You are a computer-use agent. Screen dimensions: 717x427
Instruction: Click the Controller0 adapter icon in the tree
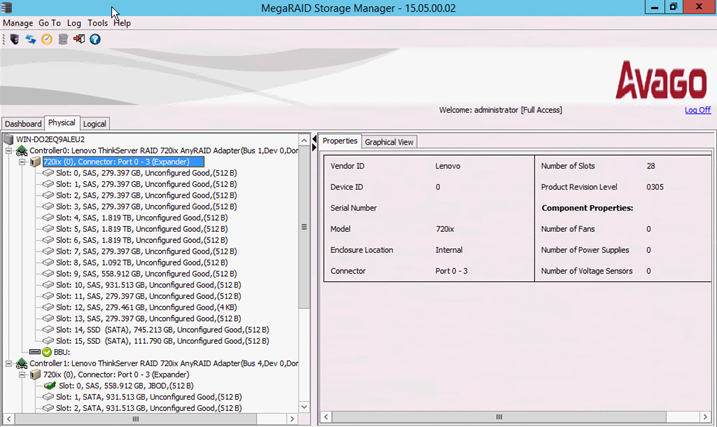[x=21, y=150]
